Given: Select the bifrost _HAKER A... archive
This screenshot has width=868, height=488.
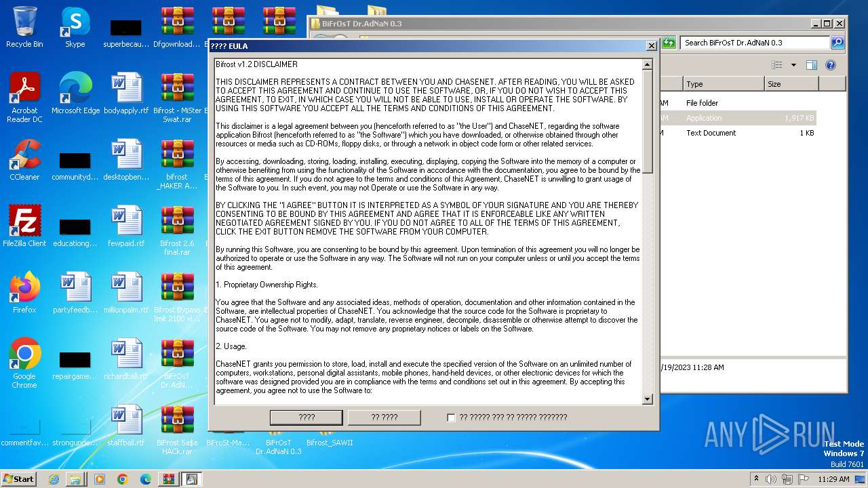Looking at the screenshot, I should (177, 164).
